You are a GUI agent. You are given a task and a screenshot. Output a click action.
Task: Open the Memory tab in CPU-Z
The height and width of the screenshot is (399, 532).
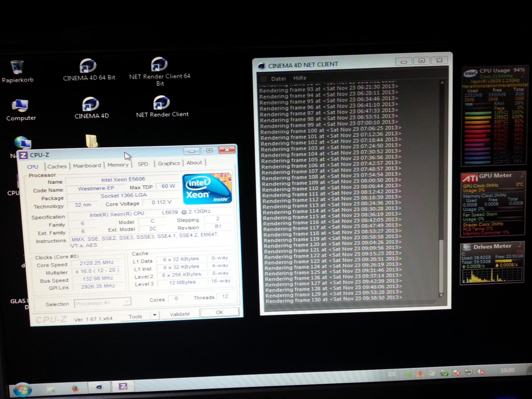pyautogui.click(x=118, y=165)
